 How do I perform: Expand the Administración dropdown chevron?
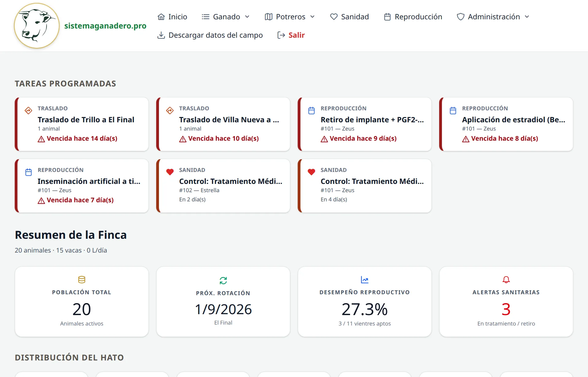pos(527,17)
